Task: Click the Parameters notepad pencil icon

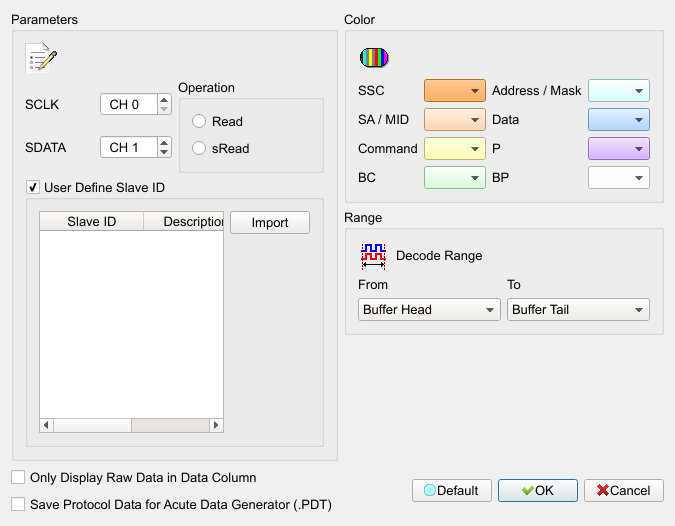Action: click(x=41, y=58)
